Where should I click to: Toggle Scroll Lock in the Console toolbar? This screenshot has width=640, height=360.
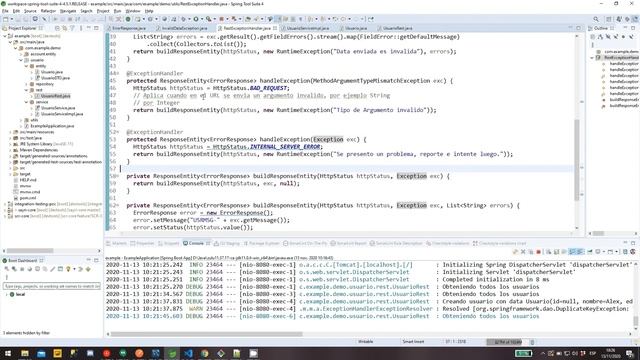click(556, 252)
